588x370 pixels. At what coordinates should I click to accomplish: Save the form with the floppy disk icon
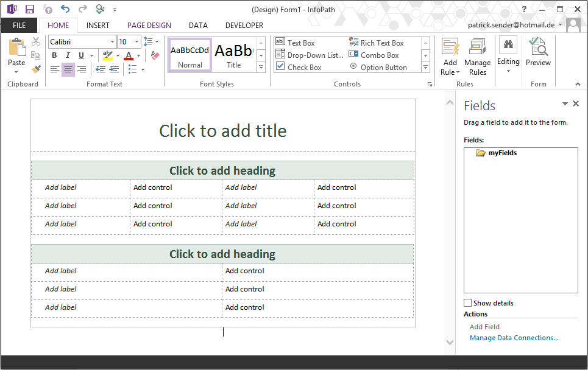30,9
